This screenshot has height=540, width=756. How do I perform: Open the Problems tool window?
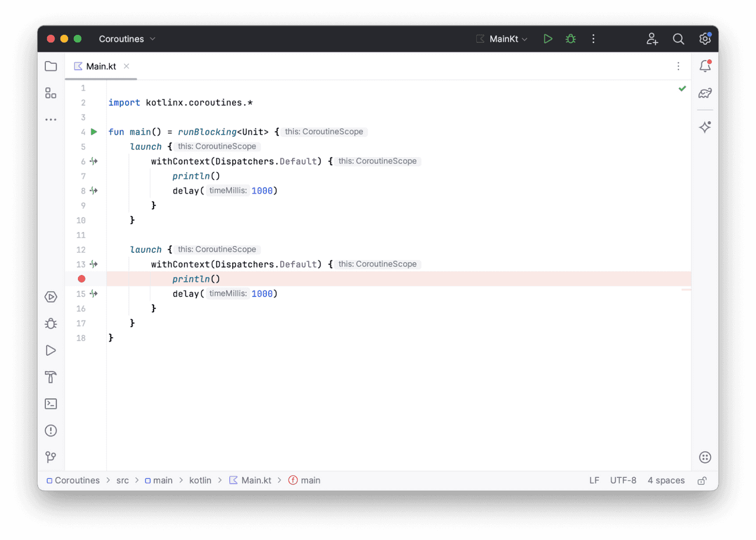[x=51, y=430]
